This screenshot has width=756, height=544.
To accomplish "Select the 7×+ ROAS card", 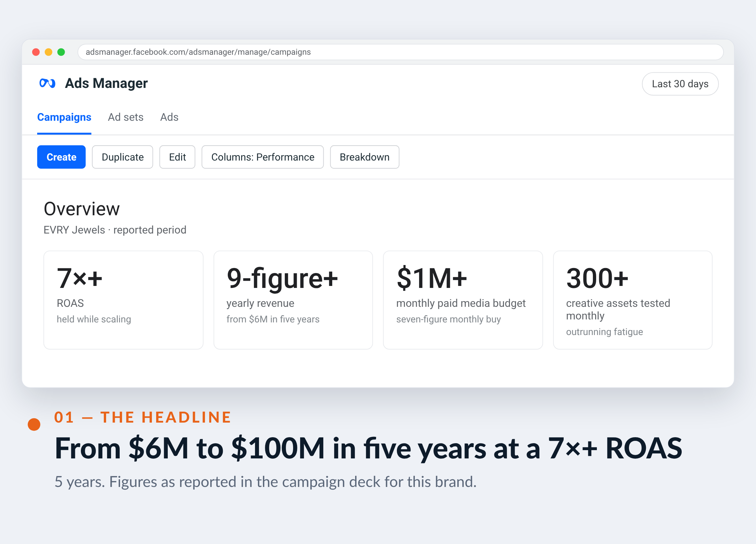I will pos(123,300).
